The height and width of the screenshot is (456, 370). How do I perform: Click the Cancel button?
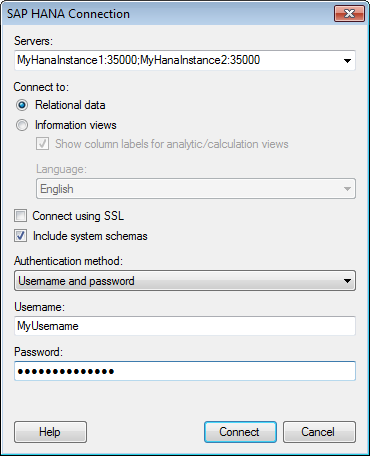tap(319, 432)
